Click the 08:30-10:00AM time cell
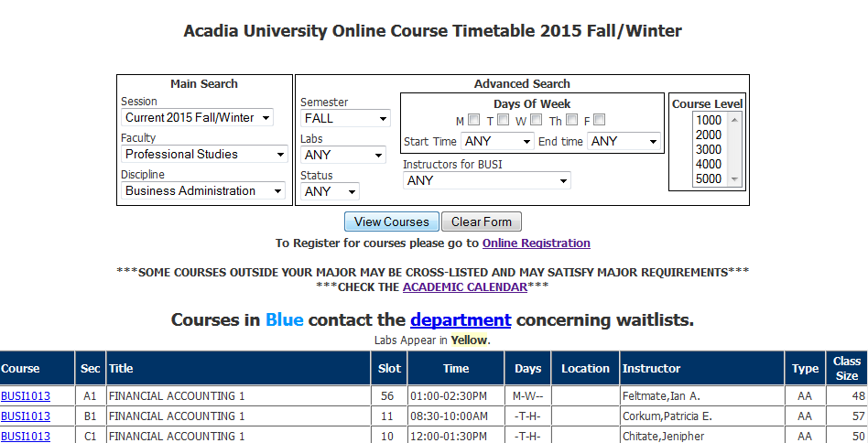The height and width of the screenshot is (443, 868). click(x=456, y=416)
